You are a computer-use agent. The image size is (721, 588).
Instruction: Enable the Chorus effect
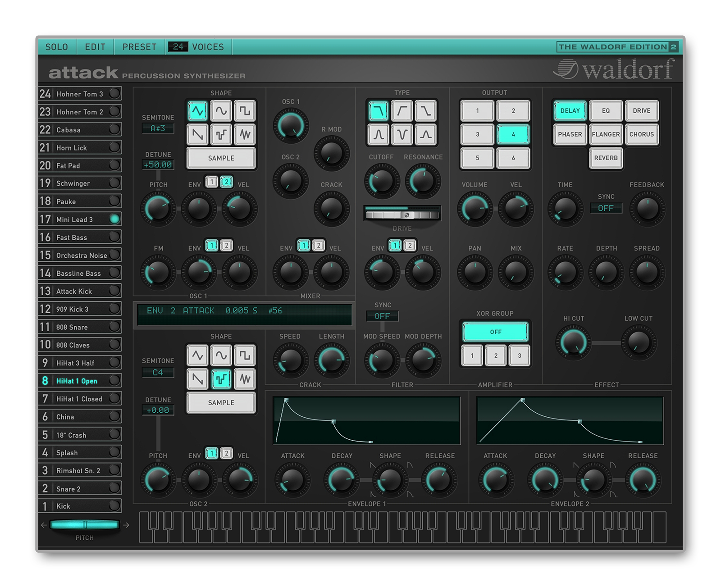642,134
